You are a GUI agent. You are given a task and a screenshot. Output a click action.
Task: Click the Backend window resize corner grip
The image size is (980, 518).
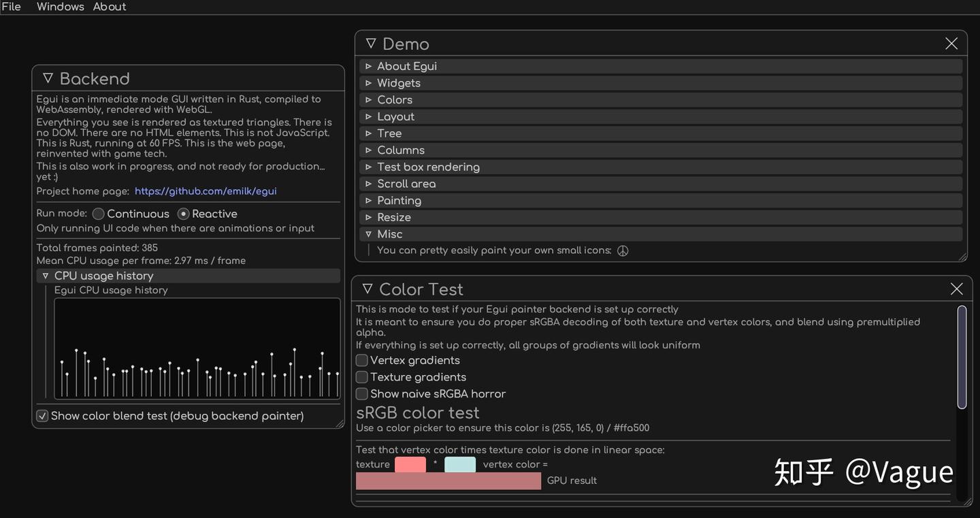340,423
